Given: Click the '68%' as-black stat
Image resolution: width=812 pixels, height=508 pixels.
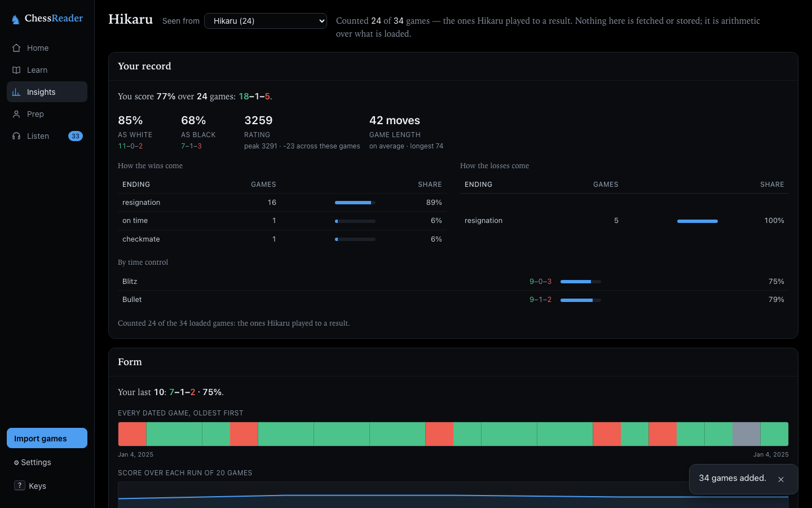Looking at the screenshot, I should 193,120.
